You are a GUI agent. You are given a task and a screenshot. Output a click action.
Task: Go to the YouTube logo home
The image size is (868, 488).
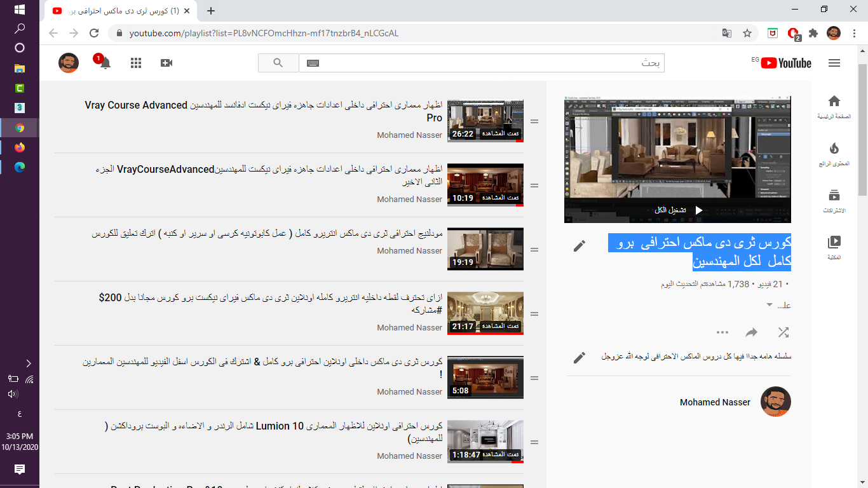point(785,63)
